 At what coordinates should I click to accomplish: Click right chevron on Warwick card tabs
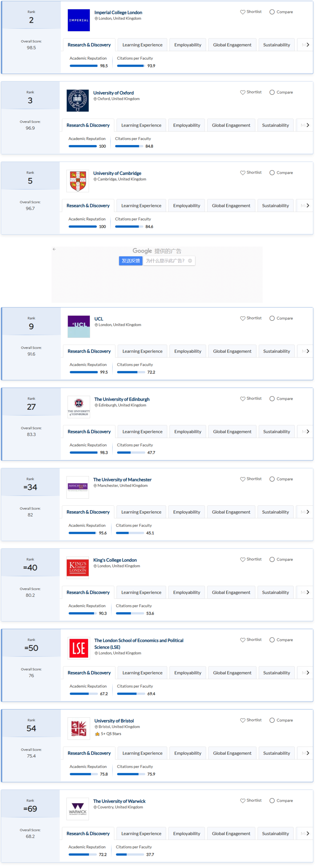point(308,833)
